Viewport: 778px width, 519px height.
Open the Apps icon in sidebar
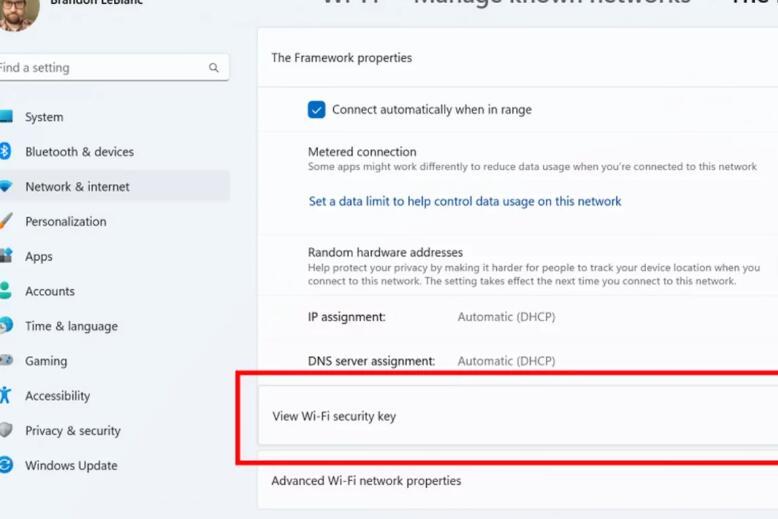5,256
